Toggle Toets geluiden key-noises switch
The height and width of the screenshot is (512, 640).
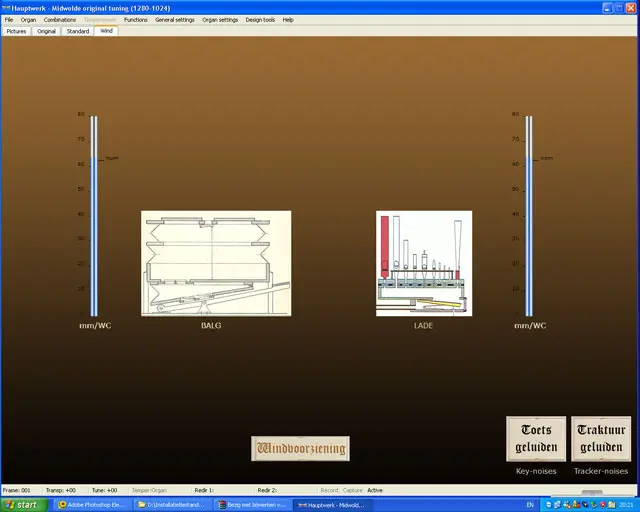pos(536,439)
